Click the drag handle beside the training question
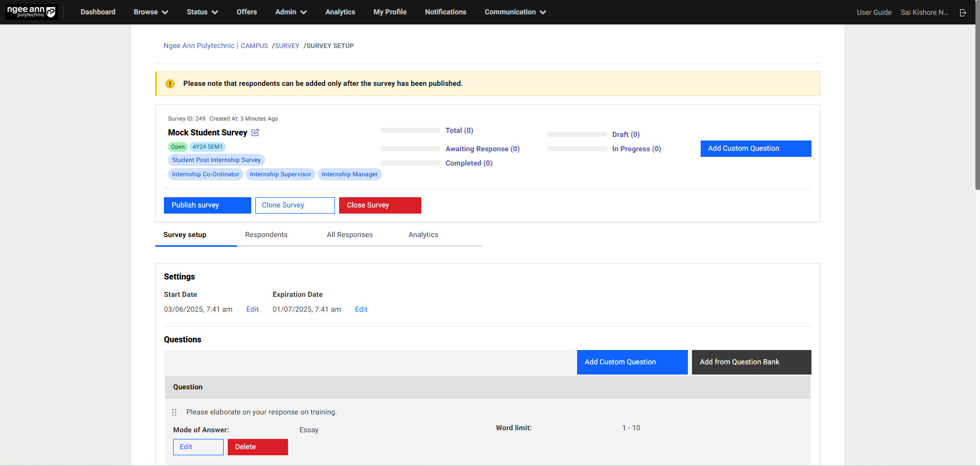The width and height of the screenshot is (980, 466). click(x=174, y=412)
